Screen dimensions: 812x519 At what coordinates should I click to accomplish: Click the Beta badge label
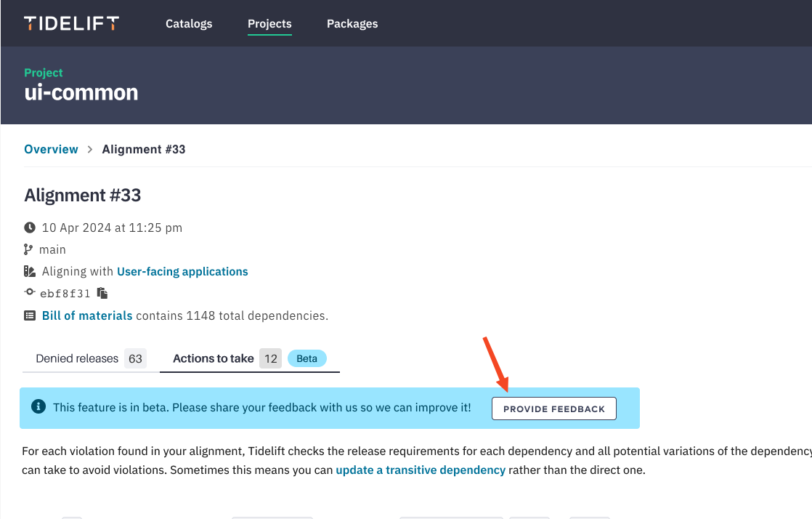pos(307,358)
